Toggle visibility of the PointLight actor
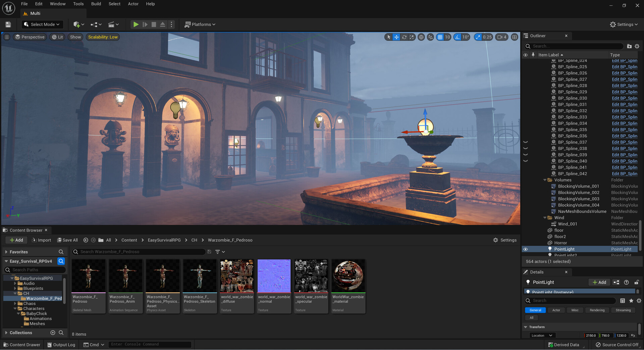Screen dimensions: 644x350 click(526, 249)
